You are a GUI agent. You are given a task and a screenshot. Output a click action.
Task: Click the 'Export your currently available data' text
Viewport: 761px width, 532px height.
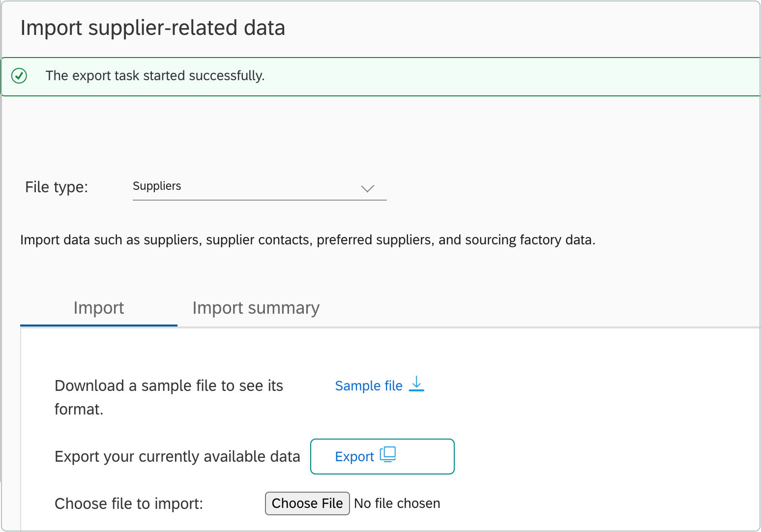(x=177, y=457)
